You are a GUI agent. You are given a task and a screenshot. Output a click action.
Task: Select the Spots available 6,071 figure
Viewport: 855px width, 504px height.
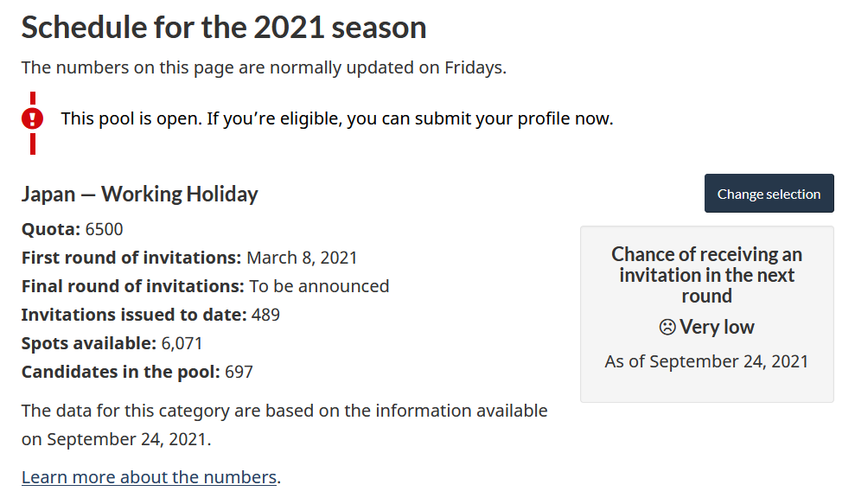[182, 343]
